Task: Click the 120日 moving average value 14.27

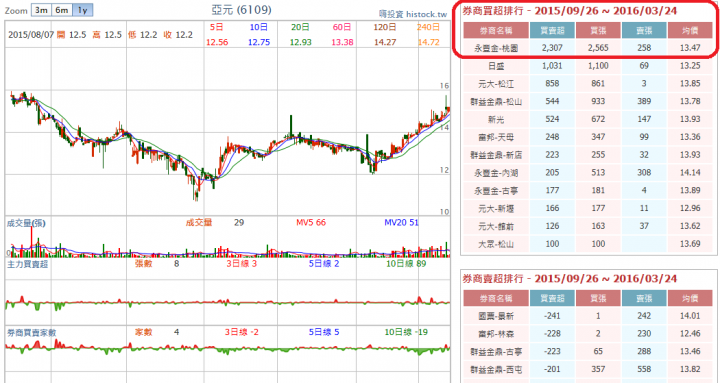Action: (x=385, y=42)
